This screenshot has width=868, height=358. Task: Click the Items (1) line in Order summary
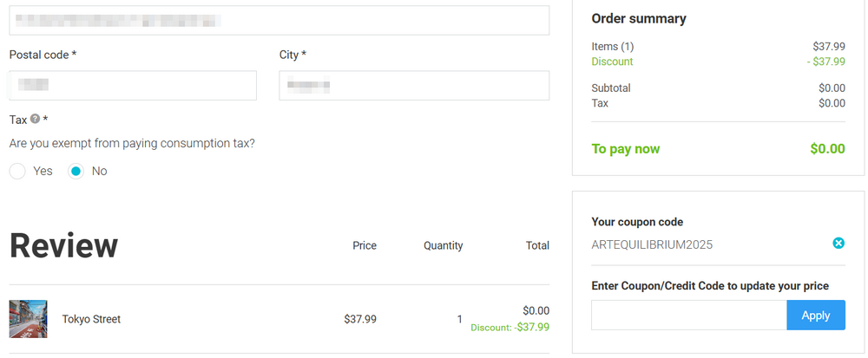[x=718, y=47]
